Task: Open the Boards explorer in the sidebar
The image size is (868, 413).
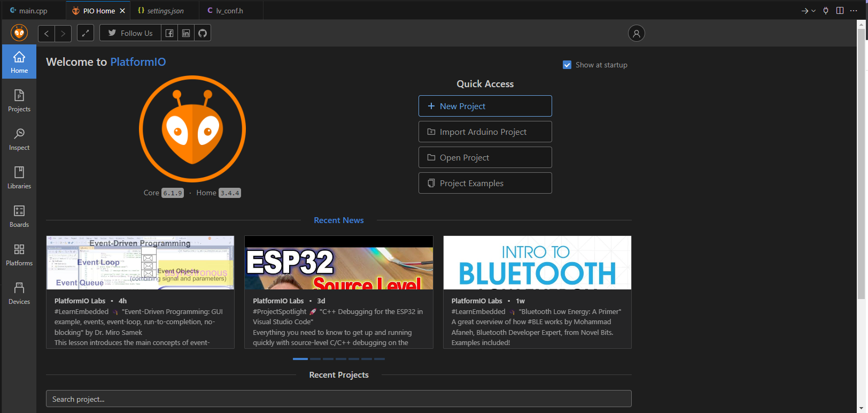Action: [19, 216]
